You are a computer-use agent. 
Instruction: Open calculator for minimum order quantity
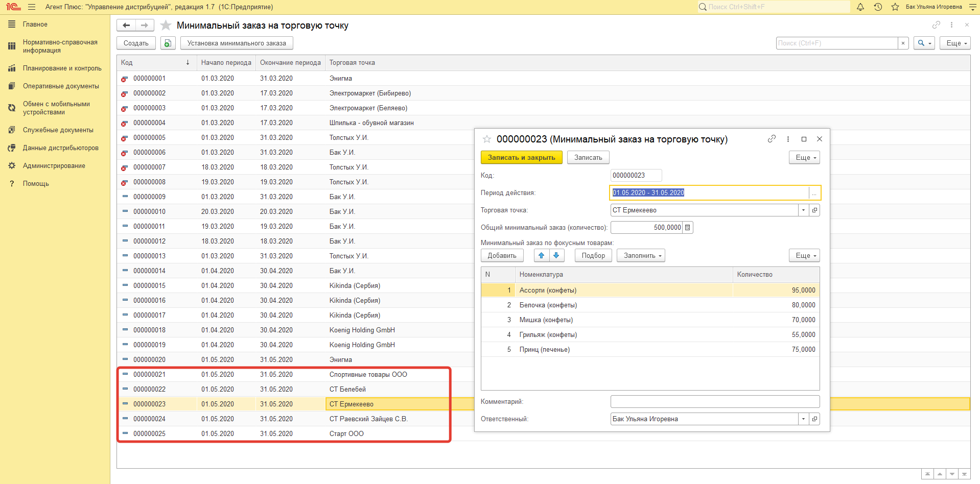click(688, 228)
